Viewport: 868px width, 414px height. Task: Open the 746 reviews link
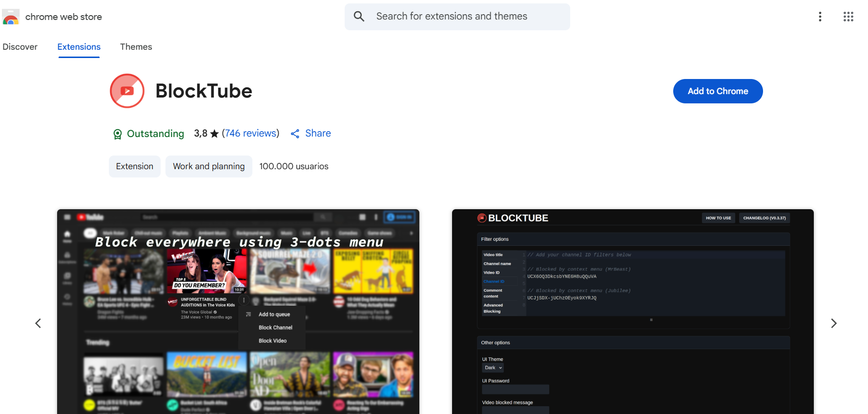(250, 134)
